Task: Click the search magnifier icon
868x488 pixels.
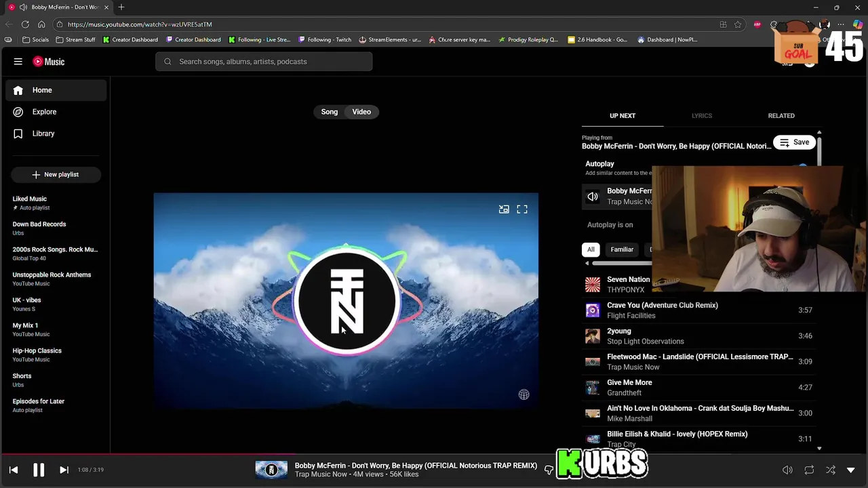Action: pos(167,62)
